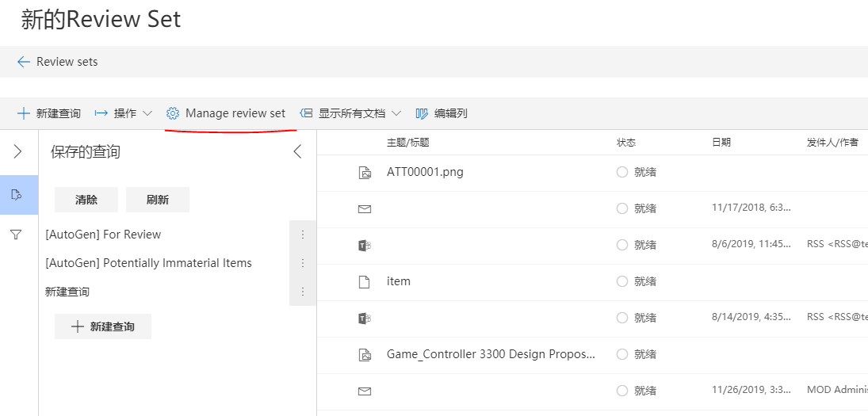This screenshot has width=868, height=416.
Task: Click the Teams icon dated 8/6/2019
Action: (365, 245)
